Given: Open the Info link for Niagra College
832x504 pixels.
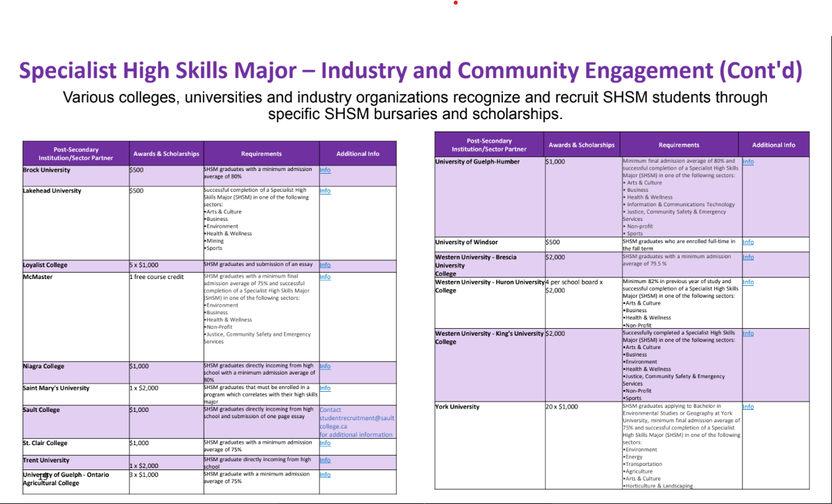Looking at the screenshot, I should pos(325,366).
